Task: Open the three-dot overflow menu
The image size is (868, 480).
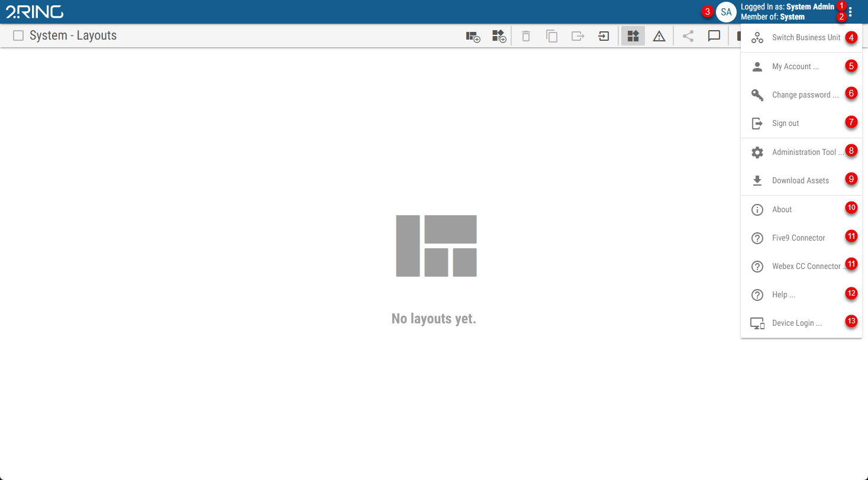Action: pyautogui.click(x=850, y=11)
